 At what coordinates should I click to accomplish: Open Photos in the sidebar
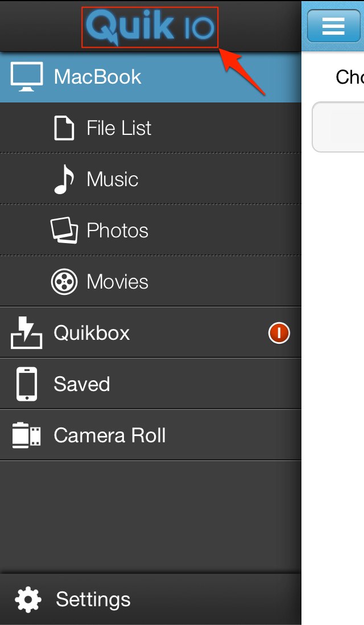[x=117, y=231]
